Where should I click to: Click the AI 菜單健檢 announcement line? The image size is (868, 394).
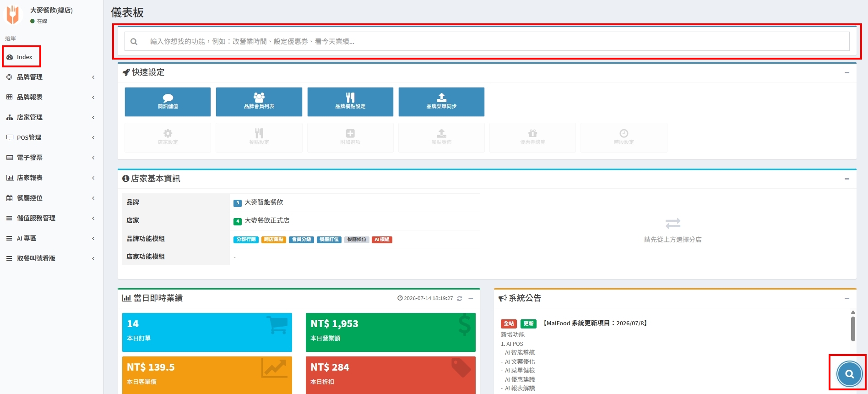click(x=518, y=371)
